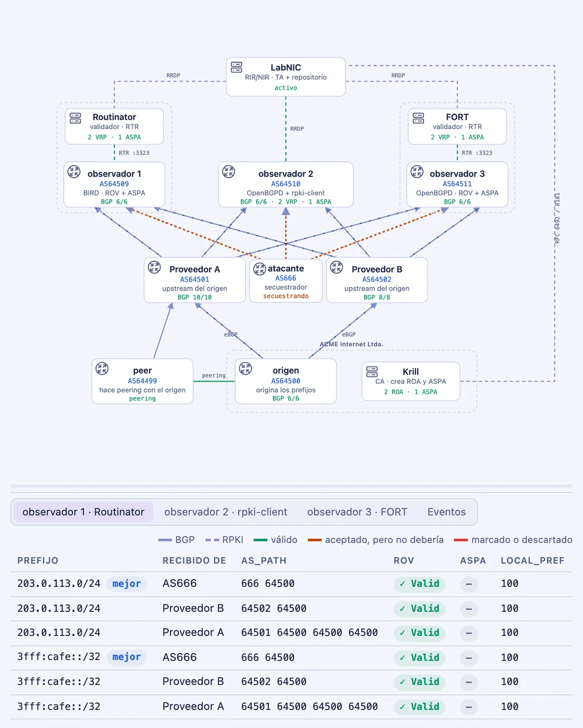Click the Valid badge in first row
The height and width of the screenshot is (728, 583).
(419, 584)
